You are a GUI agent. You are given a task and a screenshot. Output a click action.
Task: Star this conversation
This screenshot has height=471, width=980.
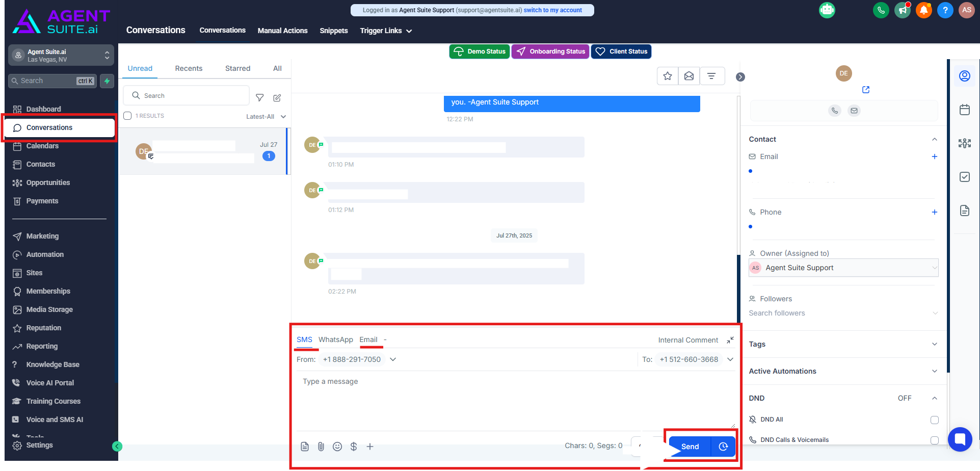(668, 76)
